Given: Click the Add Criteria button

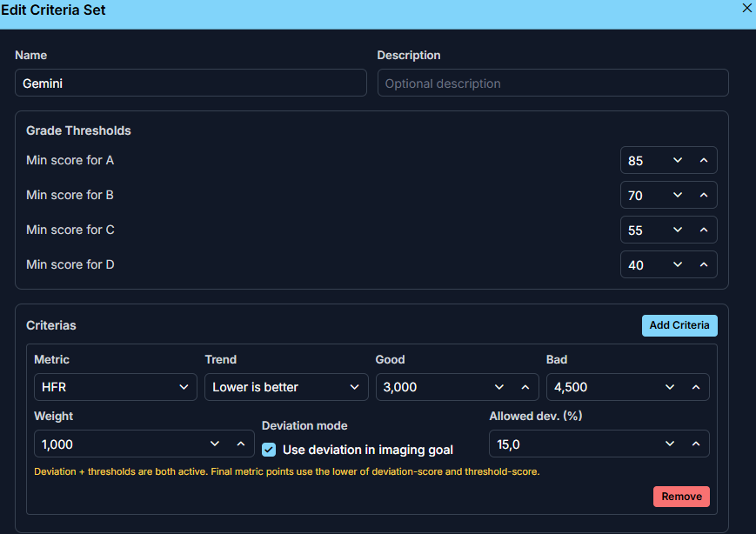Looking at the screenshot, I should coord(679,325).
